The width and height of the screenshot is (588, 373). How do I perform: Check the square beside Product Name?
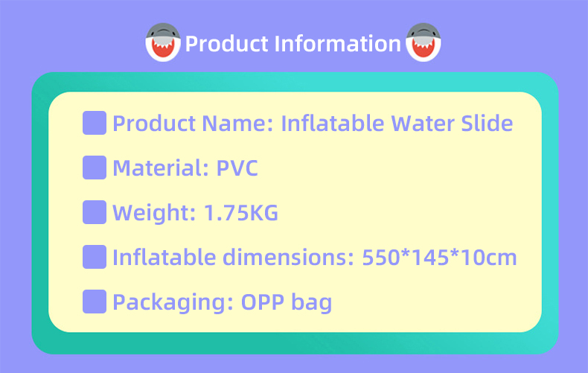coord(95,123)
